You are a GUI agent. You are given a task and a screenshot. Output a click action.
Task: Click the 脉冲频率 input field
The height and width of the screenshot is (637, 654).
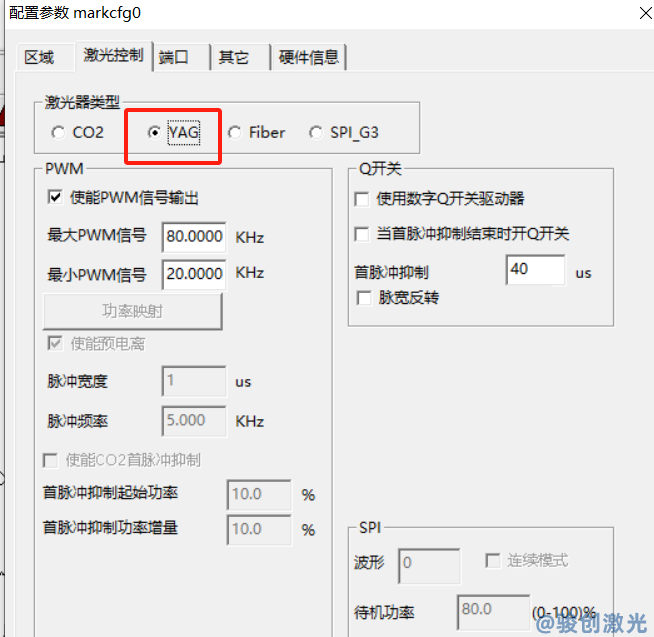click(x=194, y=420)
